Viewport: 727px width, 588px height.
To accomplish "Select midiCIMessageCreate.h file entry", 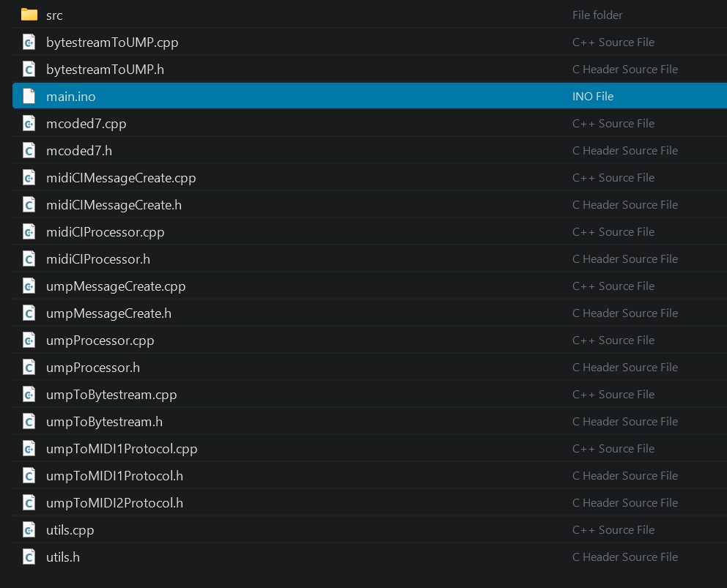I will coord(114,205).
